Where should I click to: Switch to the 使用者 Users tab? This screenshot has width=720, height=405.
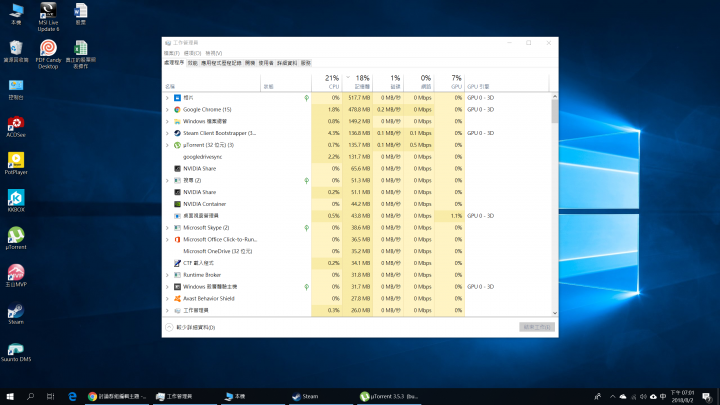pos(266,63)
